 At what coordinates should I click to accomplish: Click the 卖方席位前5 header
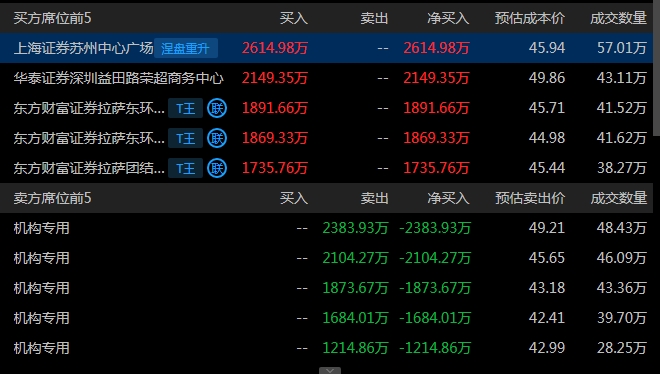(52, 198)
